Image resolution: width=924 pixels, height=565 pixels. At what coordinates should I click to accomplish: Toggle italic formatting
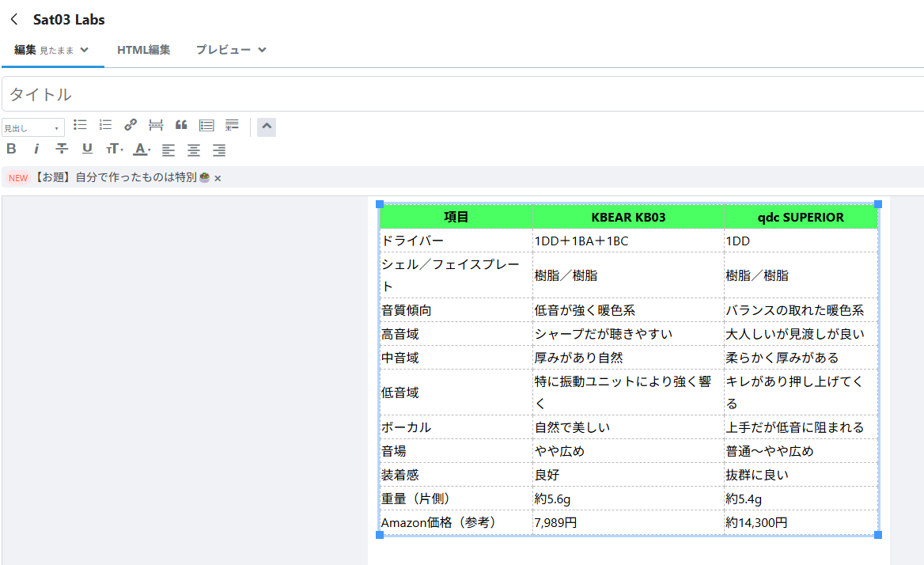pos(36,149)
